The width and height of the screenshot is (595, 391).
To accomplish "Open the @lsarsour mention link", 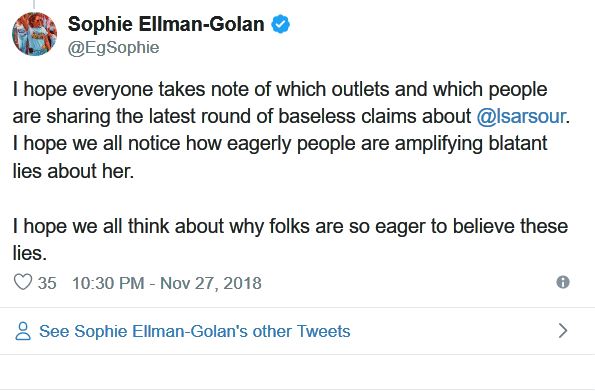I will pos(521,116).
